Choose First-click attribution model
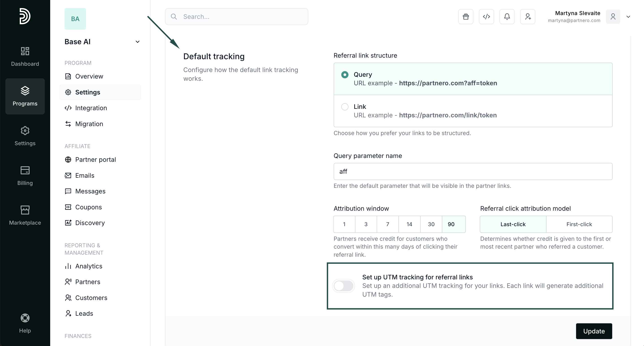The height and width of the screenshot is (346, 644). click(579, 224)
